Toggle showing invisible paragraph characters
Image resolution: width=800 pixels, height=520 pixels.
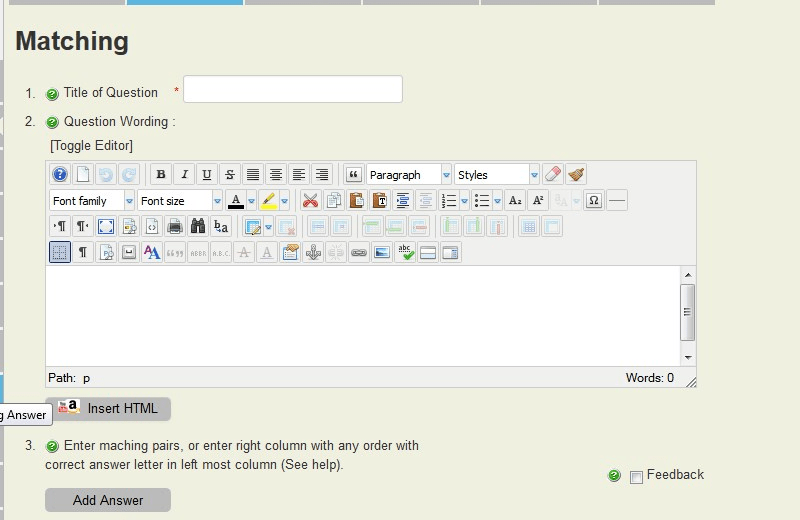tap(83, 252)
